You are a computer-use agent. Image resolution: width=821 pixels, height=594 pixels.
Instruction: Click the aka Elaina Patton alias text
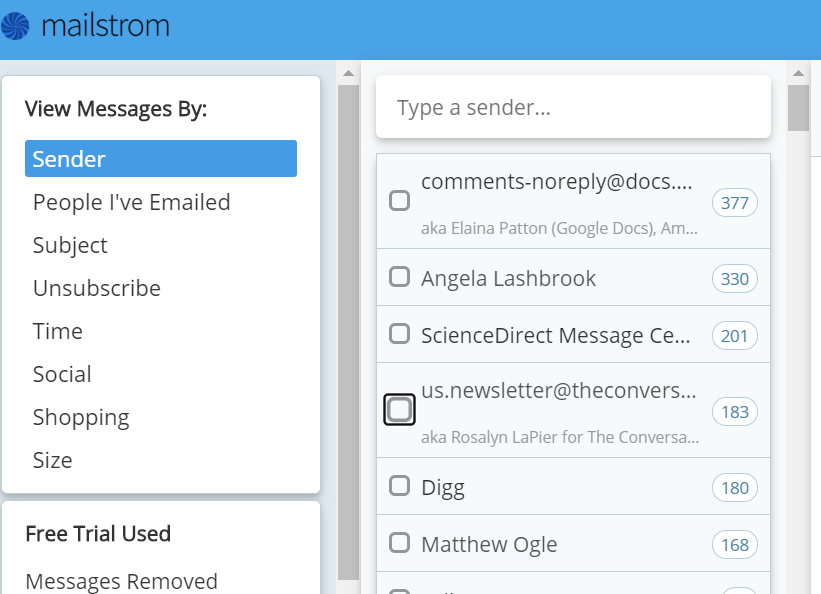559,228
